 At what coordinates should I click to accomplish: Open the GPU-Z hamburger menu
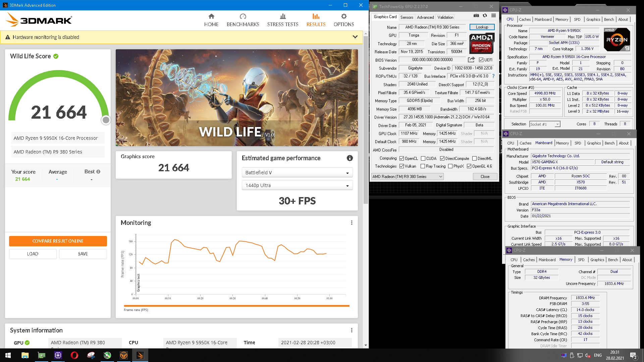493,15
